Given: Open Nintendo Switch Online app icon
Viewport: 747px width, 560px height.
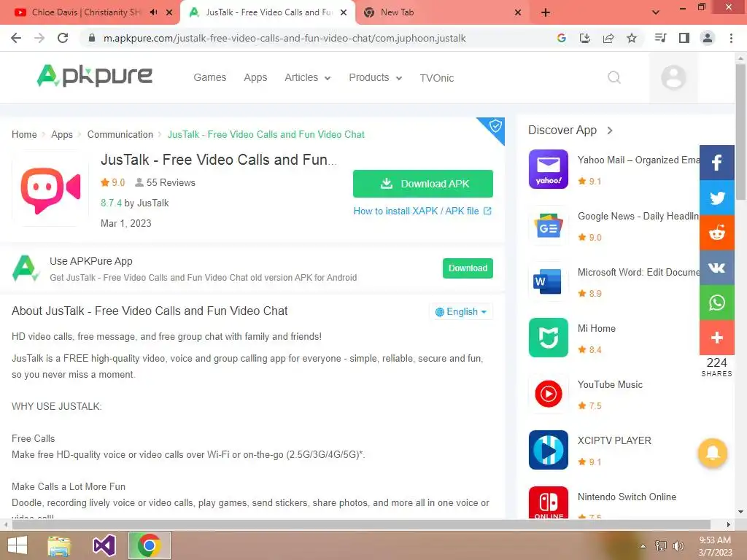Looking at the screenshot, I should click(x=549, y=502).
